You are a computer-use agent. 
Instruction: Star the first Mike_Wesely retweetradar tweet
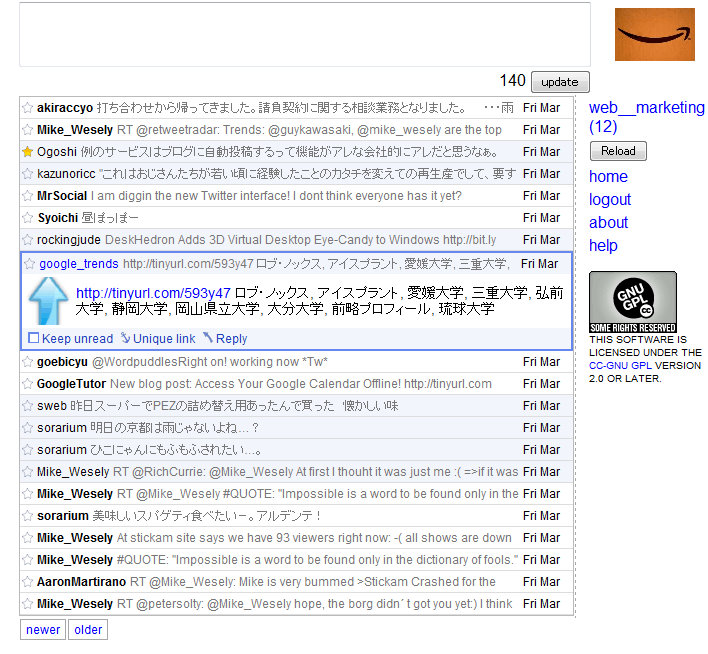tap(28, 130)
